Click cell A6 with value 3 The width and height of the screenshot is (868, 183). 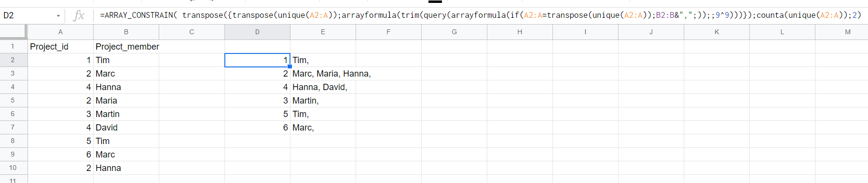click(60, 114)
